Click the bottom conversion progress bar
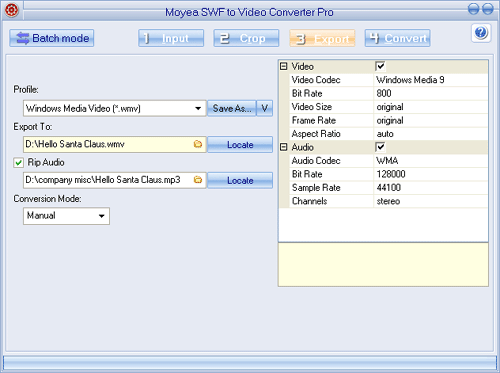 tap(250, 362)
